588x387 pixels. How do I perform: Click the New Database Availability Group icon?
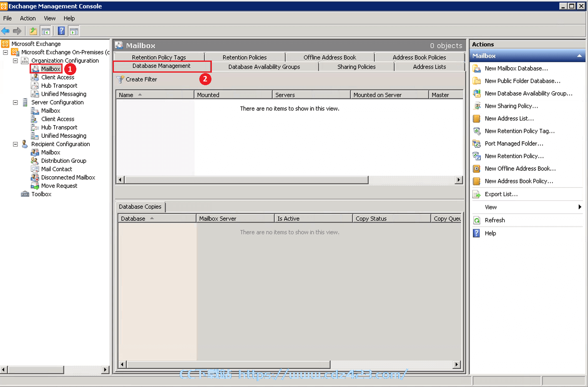pos(477,94)
